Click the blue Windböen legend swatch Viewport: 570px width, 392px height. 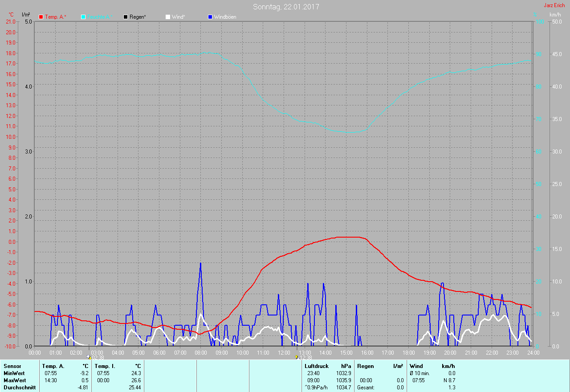[x=210, y=17]
